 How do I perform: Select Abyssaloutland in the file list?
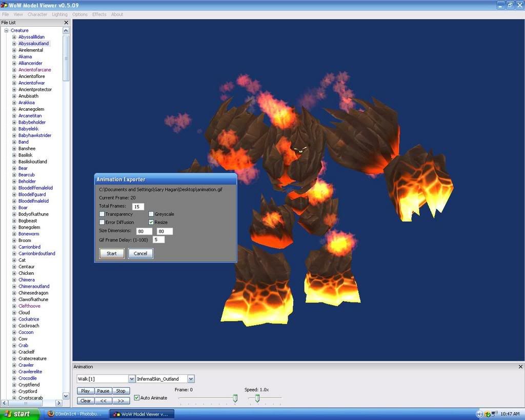click(33, 44)
